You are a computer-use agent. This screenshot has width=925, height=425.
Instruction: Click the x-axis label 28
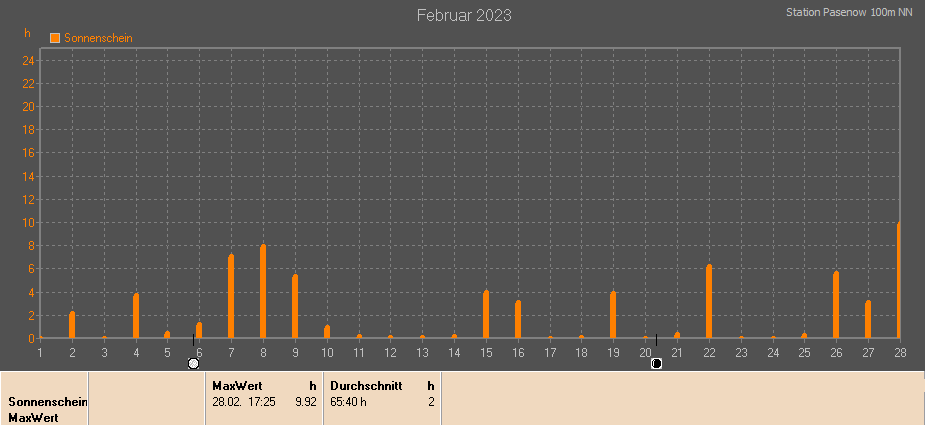click(x=899, y=352)
